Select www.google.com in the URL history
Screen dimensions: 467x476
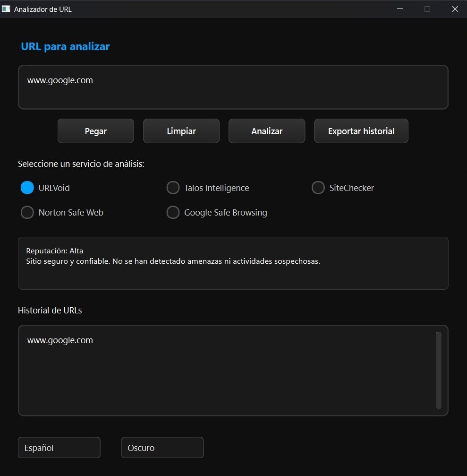click(x=60, y=340)
